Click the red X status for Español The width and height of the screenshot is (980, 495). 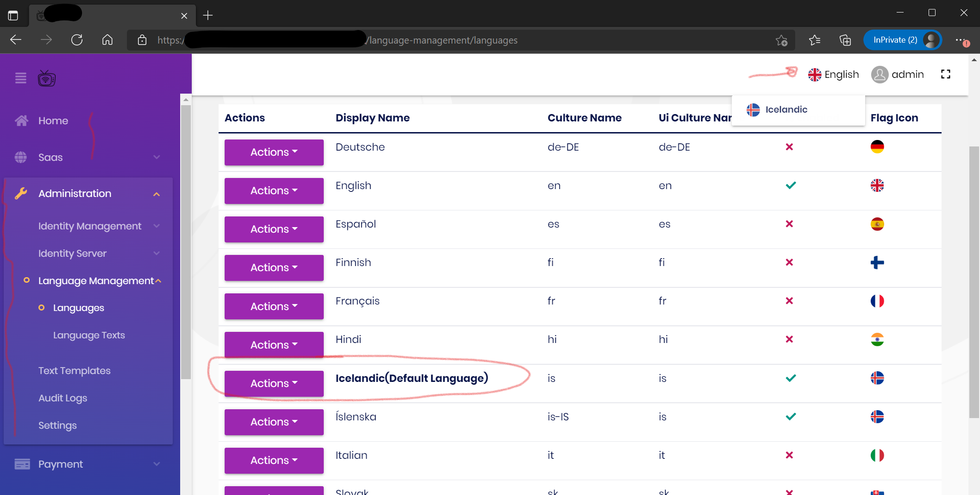pos(789,224)
